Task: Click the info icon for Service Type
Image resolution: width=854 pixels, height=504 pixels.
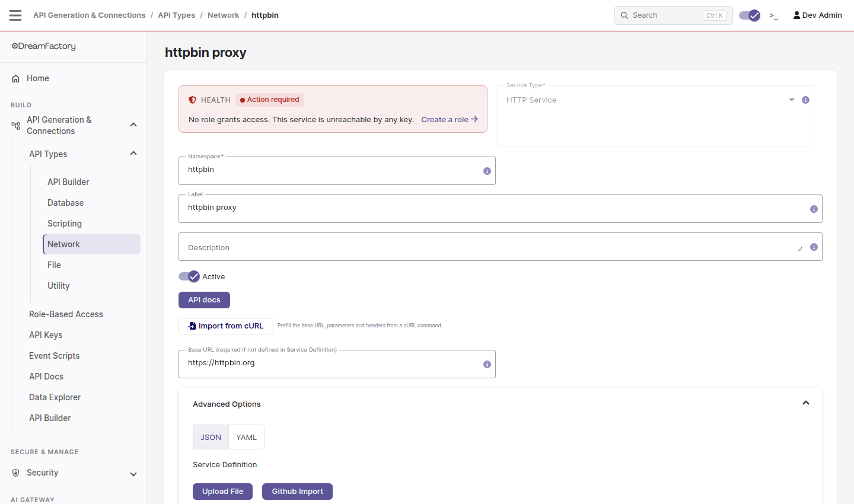Action: point(805,100)
